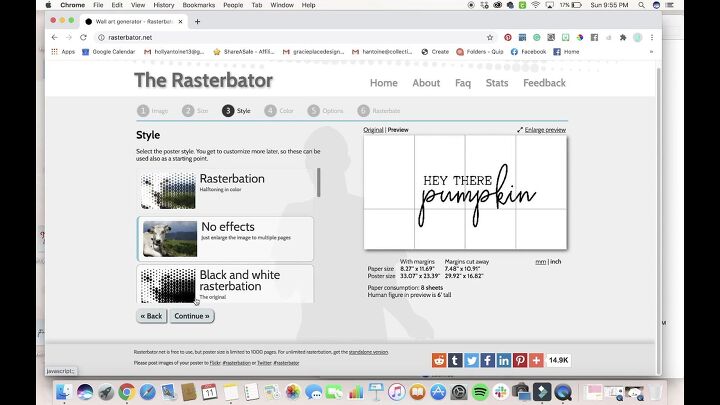Open the Chrome File menu
This screenshot has height=405, width=720.
pos(98,5)
